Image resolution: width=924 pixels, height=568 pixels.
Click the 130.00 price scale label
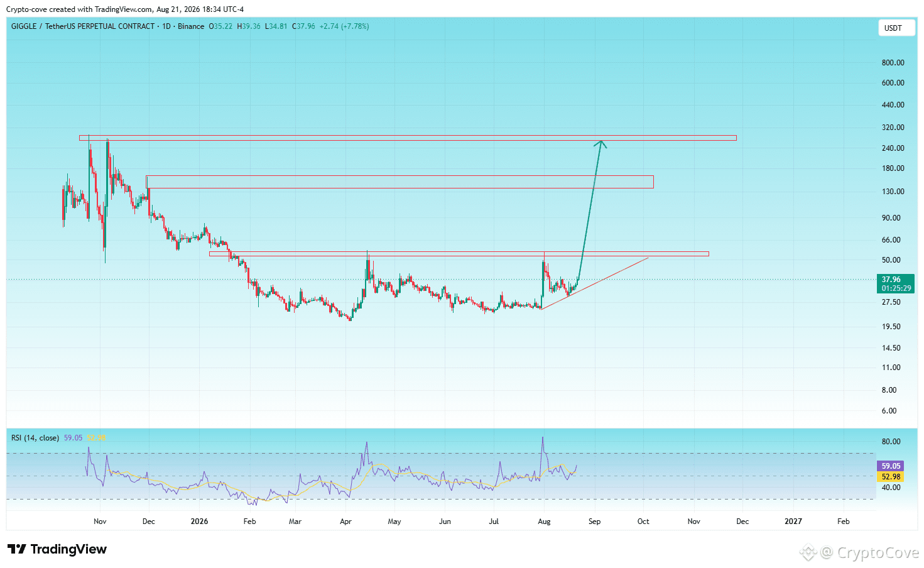pos(893,192)
